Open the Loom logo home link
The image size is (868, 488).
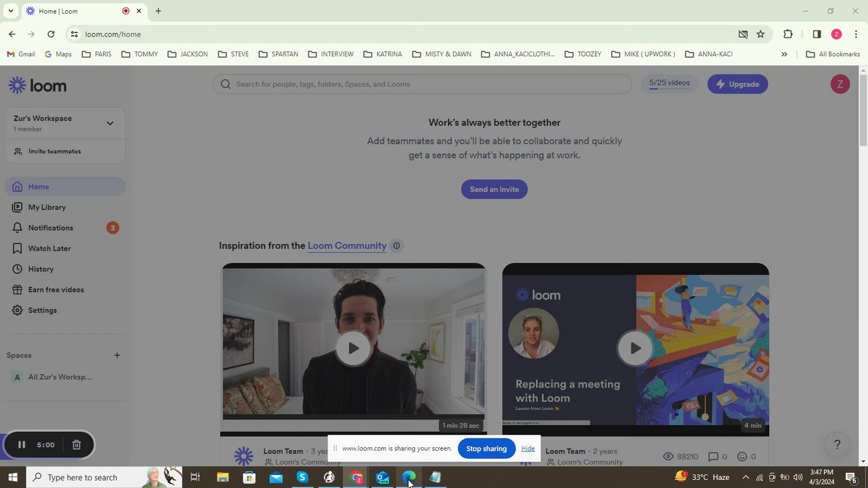tap(37, 85)
